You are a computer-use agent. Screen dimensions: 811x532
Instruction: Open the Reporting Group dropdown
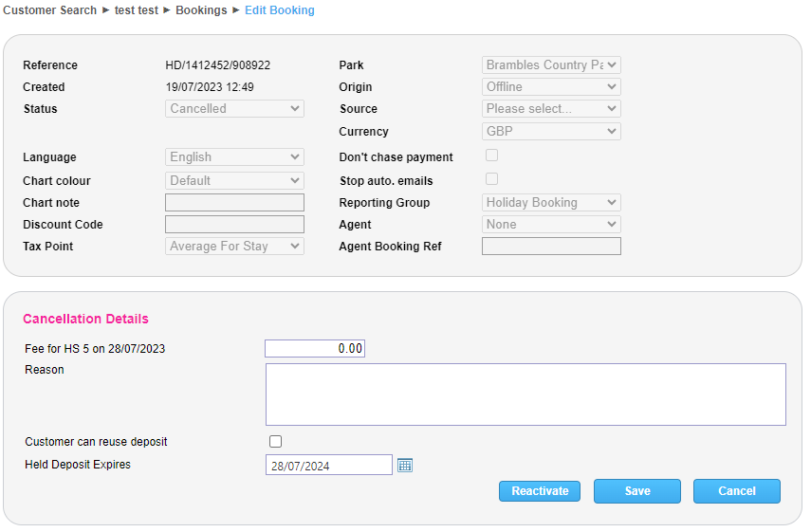click(551, 202)
